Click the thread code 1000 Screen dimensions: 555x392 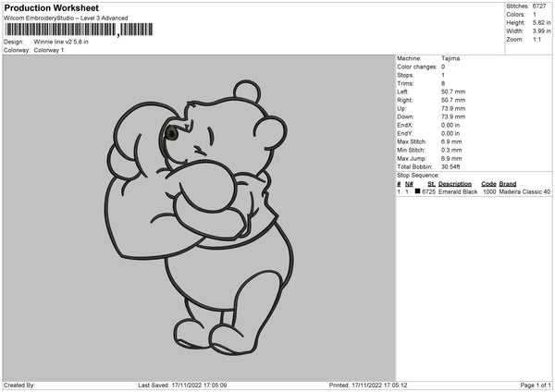pyautogui.click(x=489, y=191)
